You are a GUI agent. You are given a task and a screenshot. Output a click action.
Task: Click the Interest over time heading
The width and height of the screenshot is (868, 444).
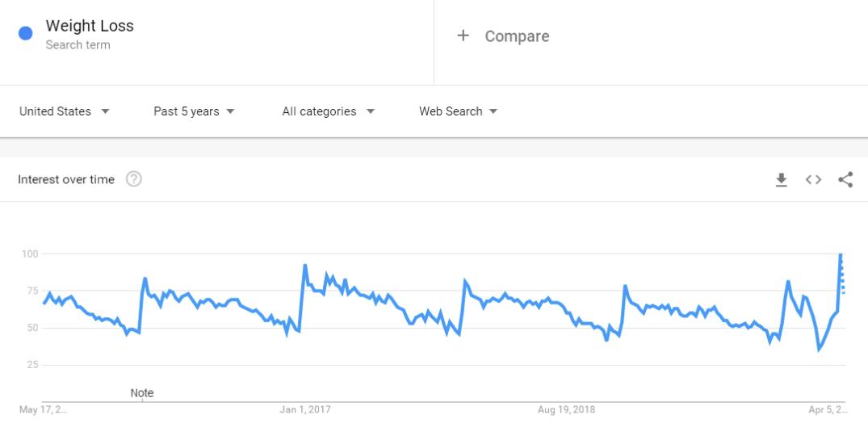pos(66,179)
